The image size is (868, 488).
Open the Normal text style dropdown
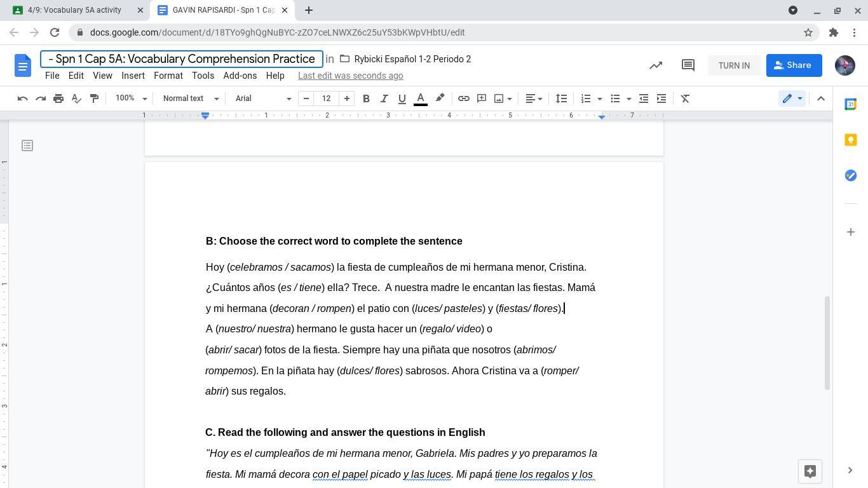coord(191,98)
